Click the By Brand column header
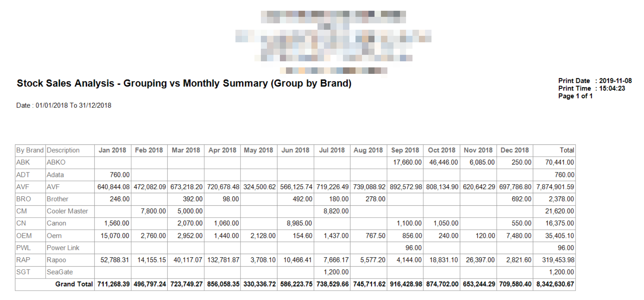 click(x=30, y=150)
